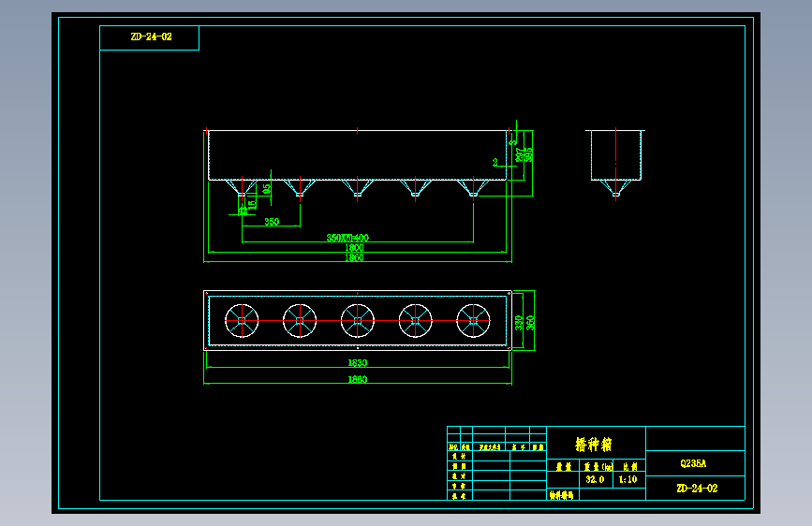Image resolution: width=812 pixels, height=526 pixels.
Task: Click the 1800 dimension in the front view
Action: pyautogui.click(x=354, y=247)
